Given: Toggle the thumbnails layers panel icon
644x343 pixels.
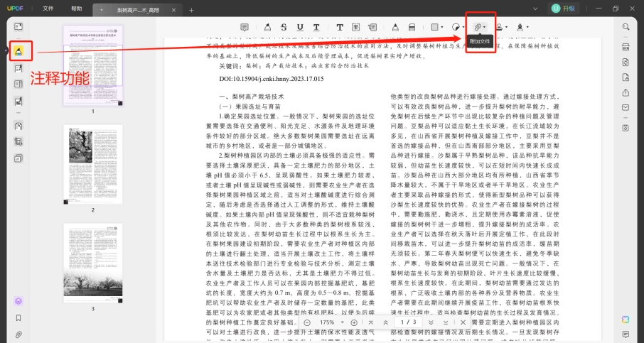Looking at the screenshot, I should (x=18, y=301).
